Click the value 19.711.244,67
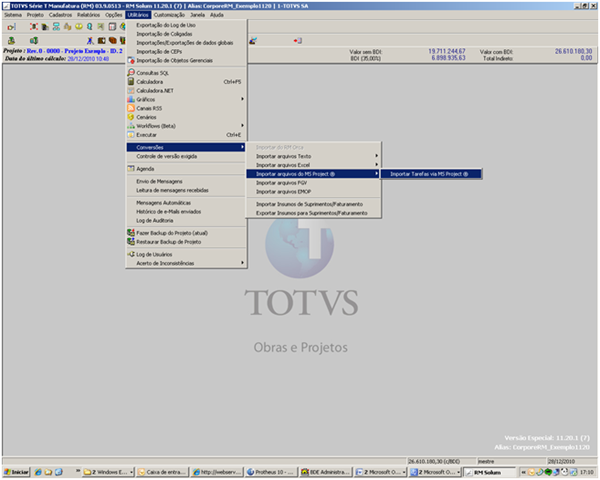This screenshot has width=600, height=480. point(447,51)
